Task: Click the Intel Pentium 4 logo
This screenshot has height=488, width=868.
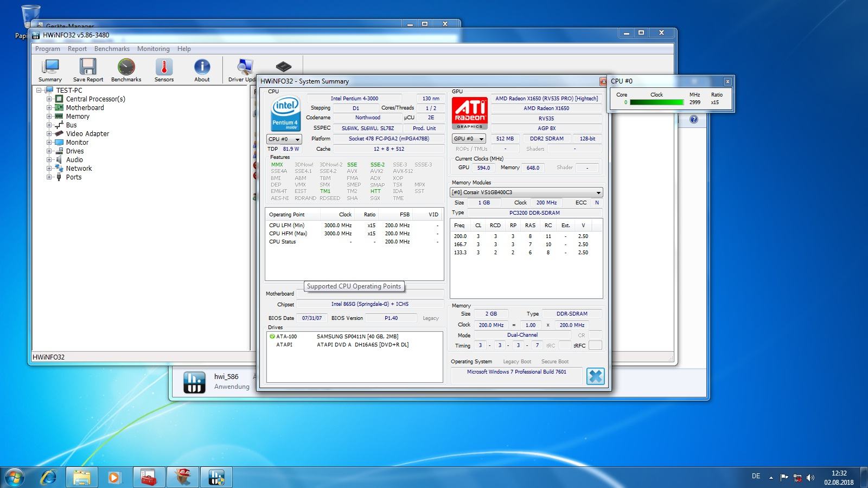Action: (x=285, y=114)
